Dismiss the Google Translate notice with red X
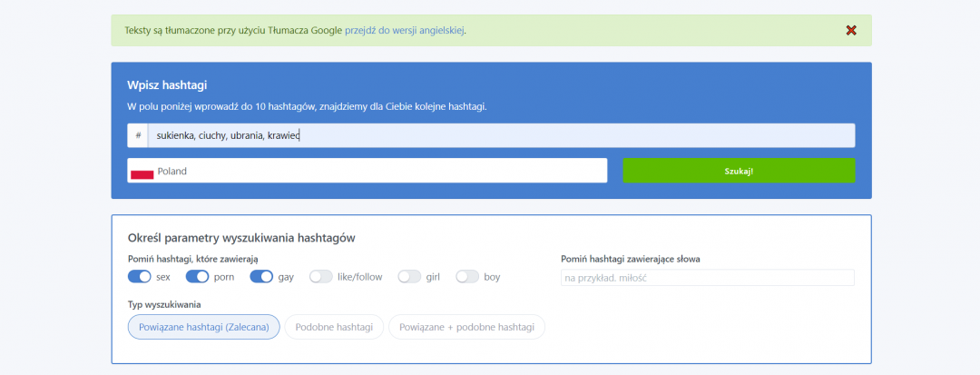 [850, 30]
